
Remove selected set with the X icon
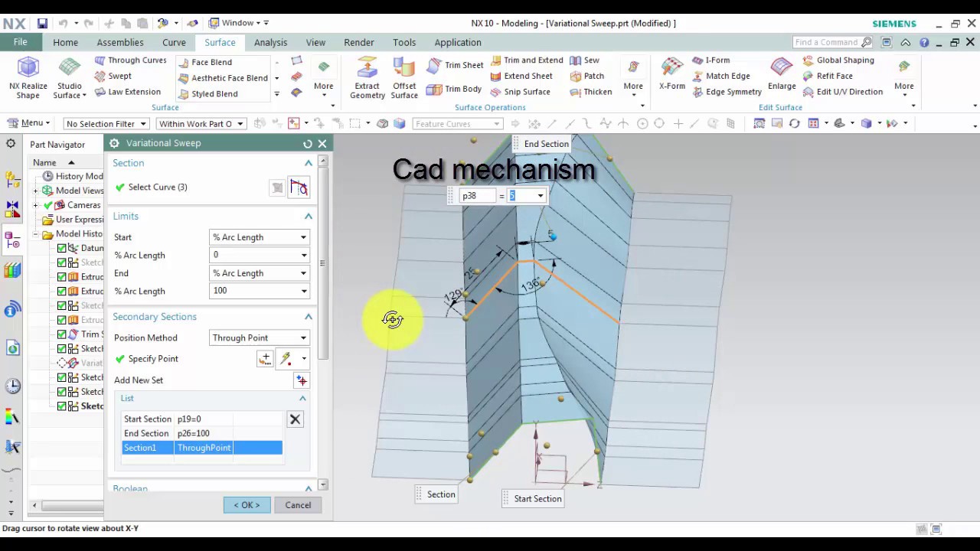click(295, 419)
